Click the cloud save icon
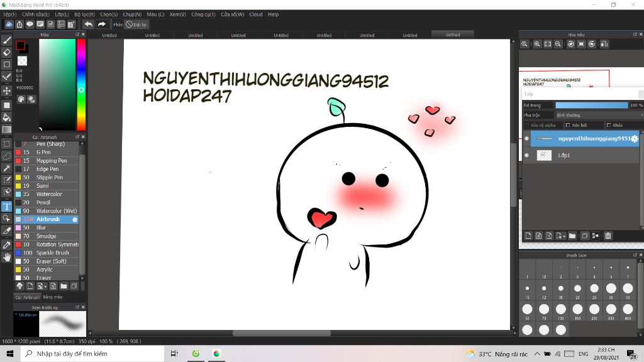Screen dimensions: 644x362 [x=9, y=25]
